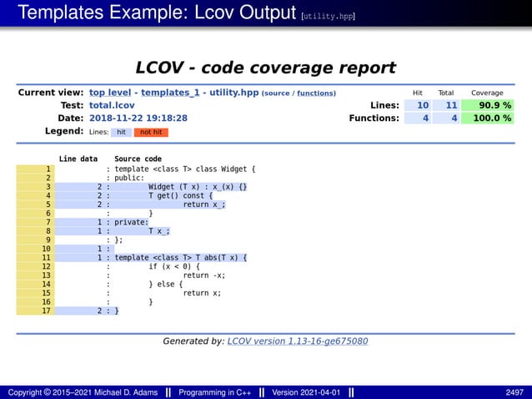Click the 'Source code' column header

tap(138, 159)
